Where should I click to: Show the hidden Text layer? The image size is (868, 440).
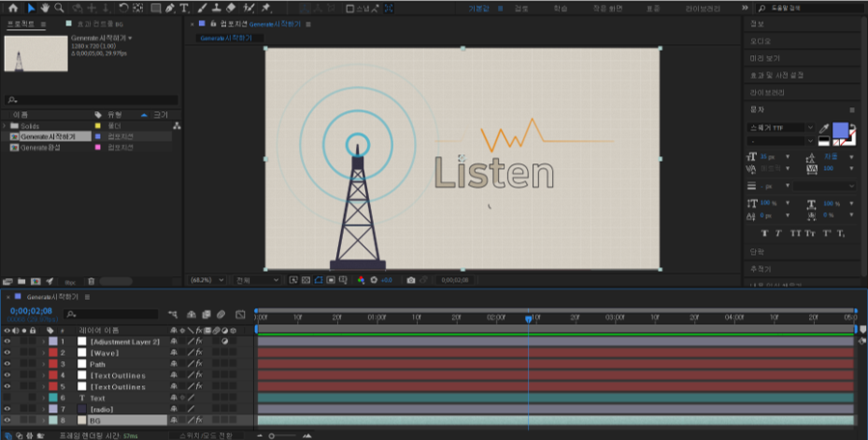click(x=7, y=398)
